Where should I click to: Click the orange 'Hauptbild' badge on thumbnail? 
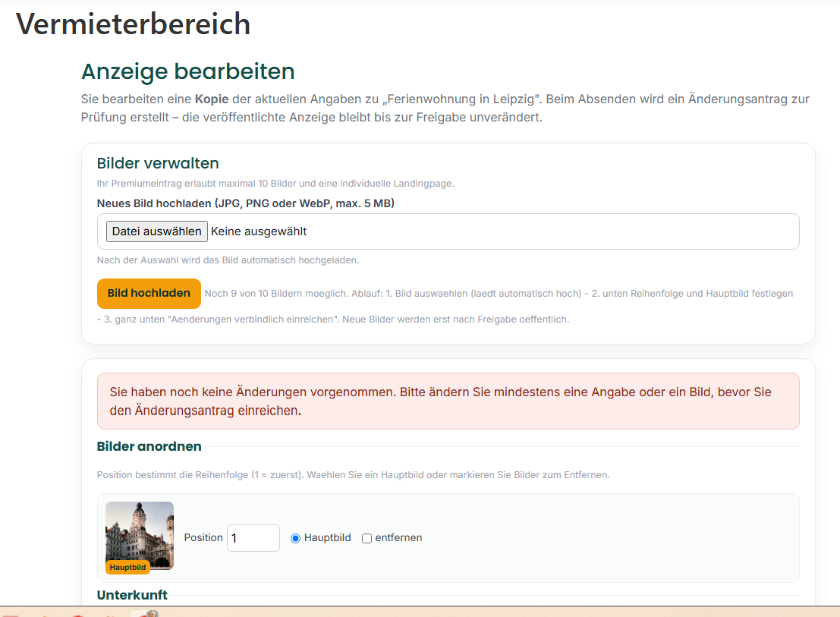click(127, 567)
